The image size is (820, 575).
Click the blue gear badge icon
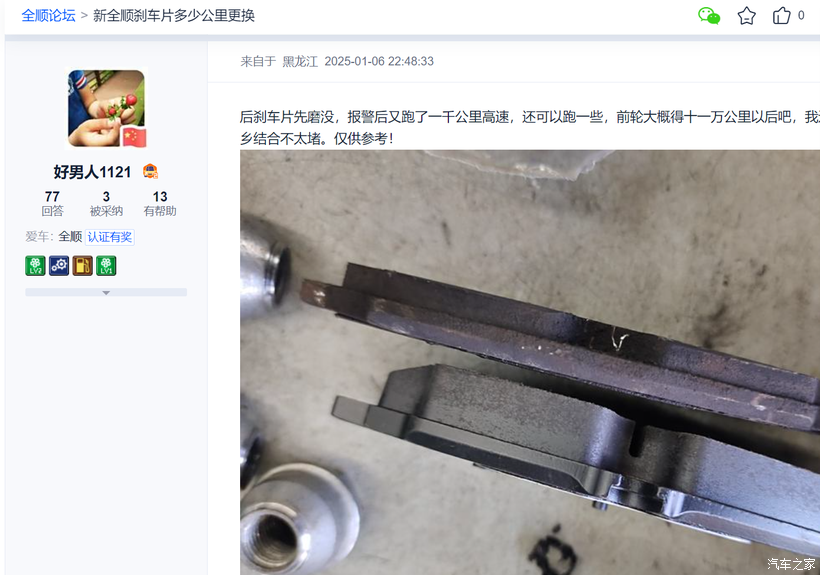click(59, 266)
